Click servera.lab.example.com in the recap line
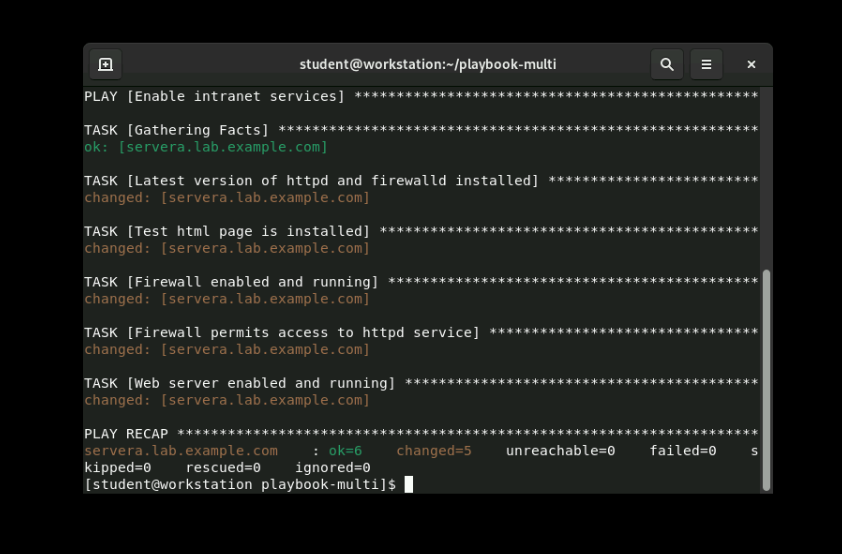Image resolution: width=842 pixels, height=554 pixels. (x=181, y=451)
